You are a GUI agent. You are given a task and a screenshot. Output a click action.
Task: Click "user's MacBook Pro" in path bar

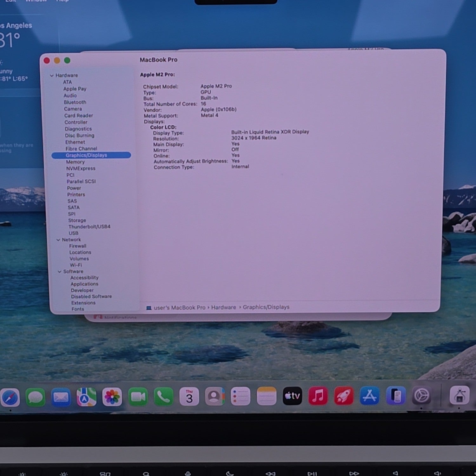click(180, 307)
